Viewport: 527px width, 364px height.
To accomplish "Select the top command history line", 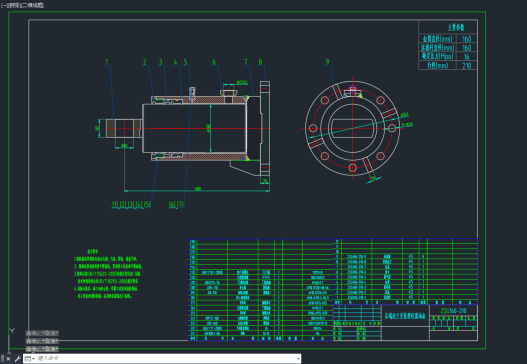I will pos(42,333).
